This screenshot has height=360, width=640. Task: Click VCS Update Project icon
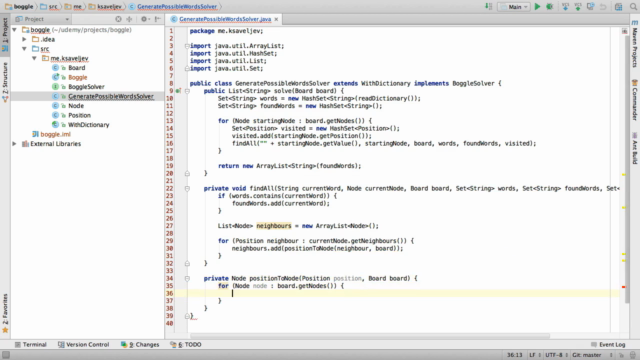coord(565,7)
